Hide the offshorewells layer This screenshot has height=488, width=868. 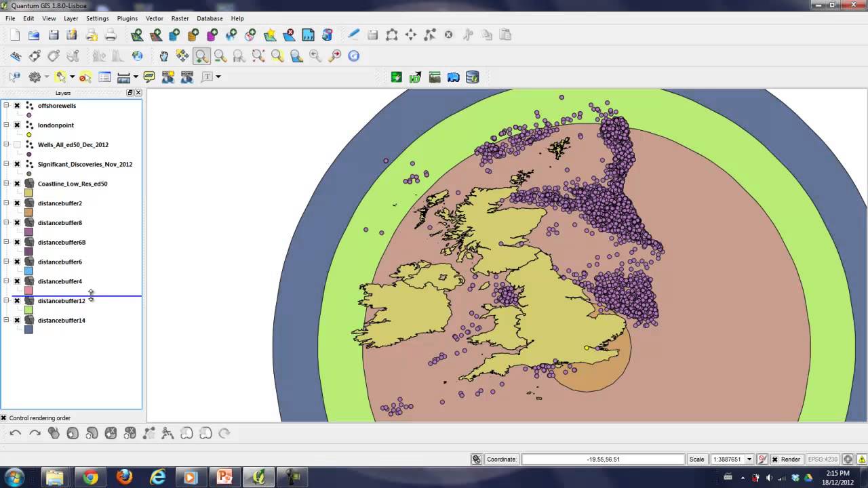pos(17,106)
